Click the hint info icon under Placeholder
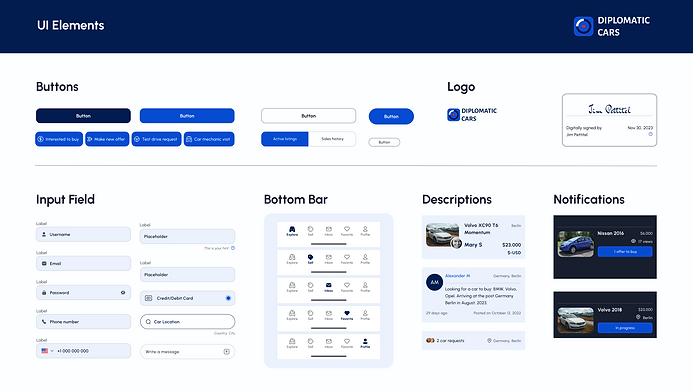The image size is (693, 392). pos(233,248)
